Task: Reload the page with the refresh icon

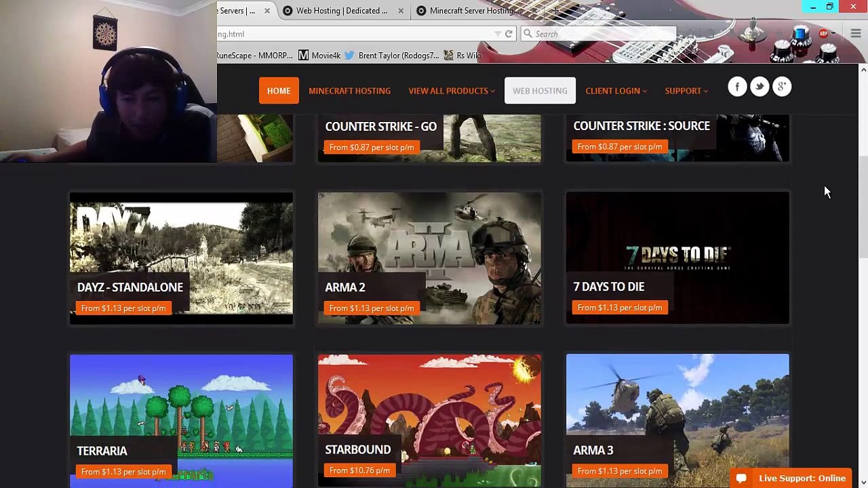Action: click(509, 34)
